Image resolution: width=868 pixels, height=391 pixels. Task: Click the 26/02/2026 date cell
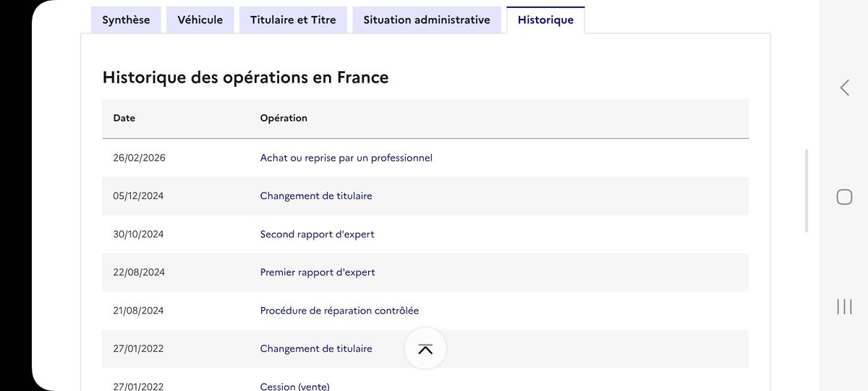pyautogui.click(x=139, y=158)
